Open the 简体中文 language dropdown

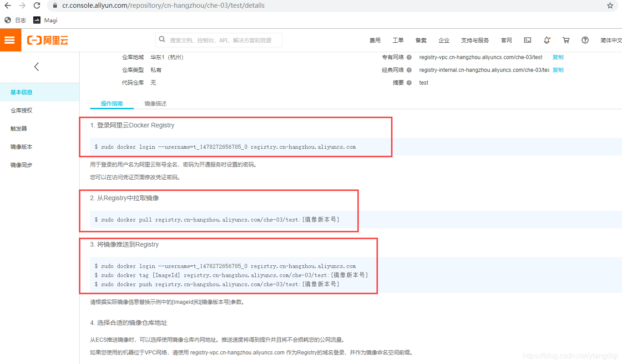[611, 40]
